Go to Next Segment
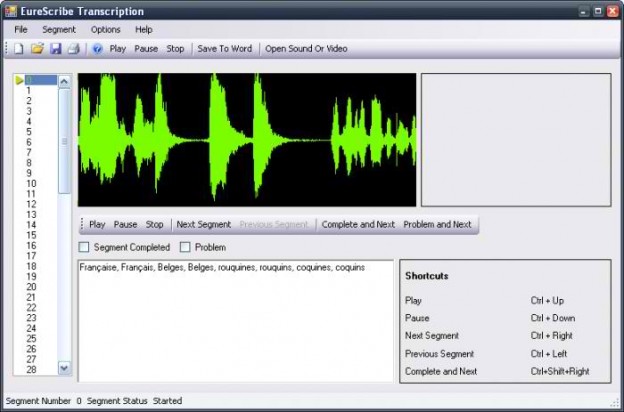This screenshot has width=624, height=412. pos(204,225)
